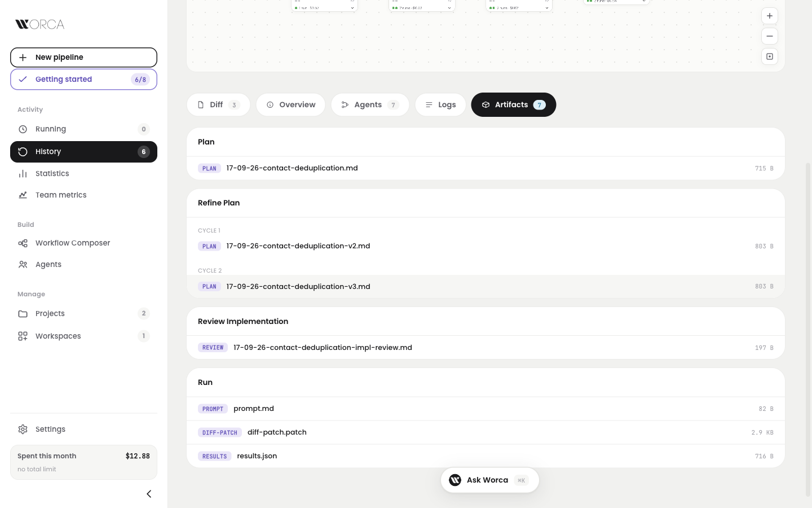Screen dimensions: 812x508
Task: Select the Artifacts tab
Action: (x=514, y=105)
